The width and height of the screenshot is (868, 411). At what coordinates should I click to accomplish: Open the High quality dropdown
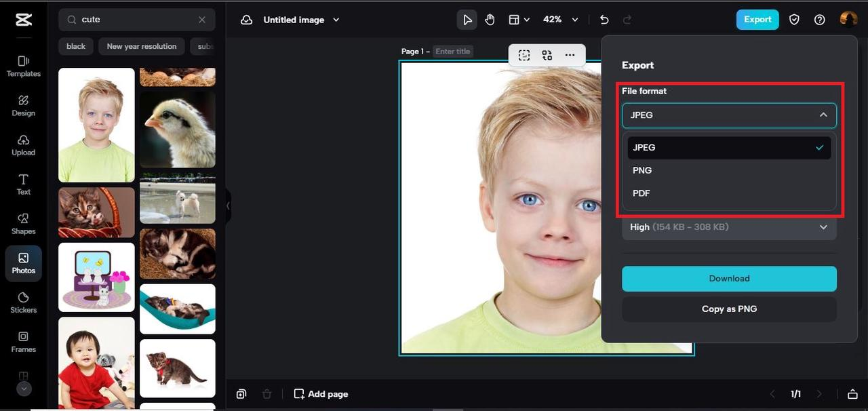click(729, 227)
